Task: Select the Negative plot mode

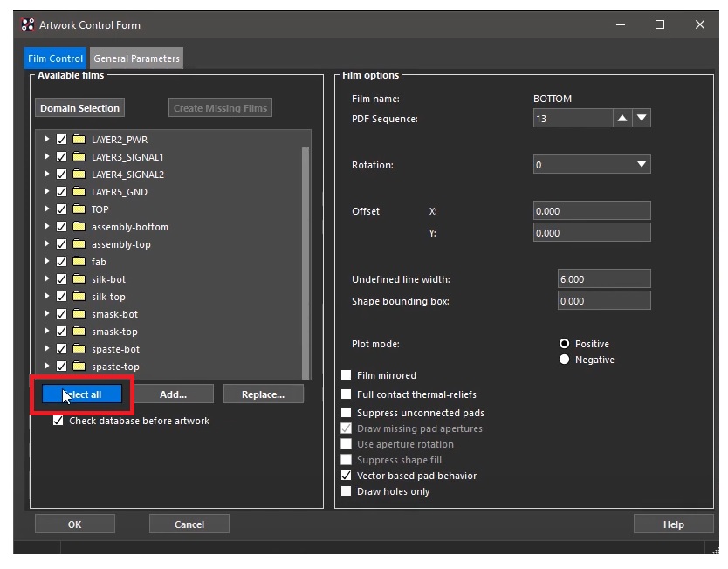Action: [x=564, y=360]
